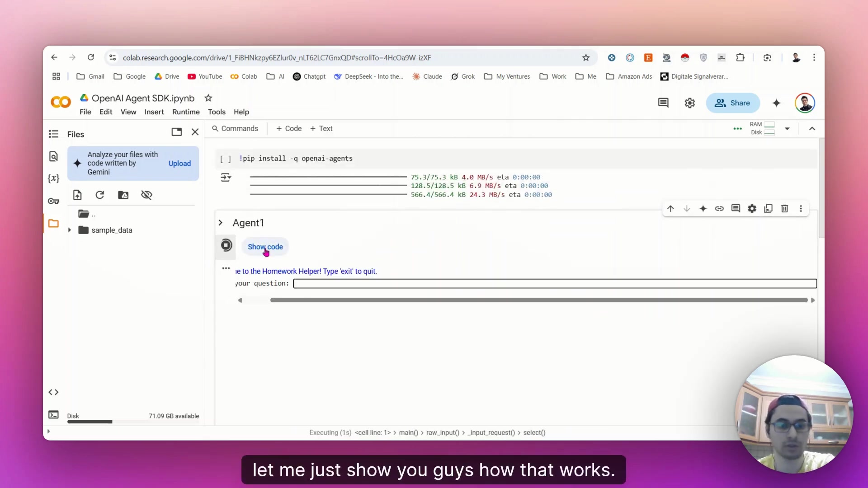This screenshot has height=488, width=868.
Task: Open the code snippets icon
Action: click(x=53, y=392)
